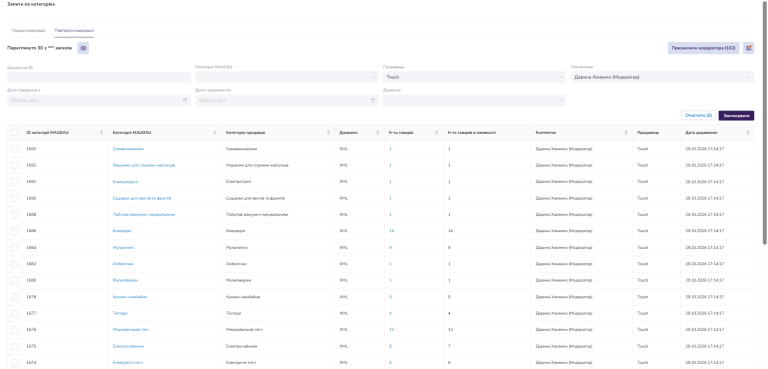Sort by 'Контентик' column arrows
Viewport: 768px width, 369px height.
click(x=626, y=133)
